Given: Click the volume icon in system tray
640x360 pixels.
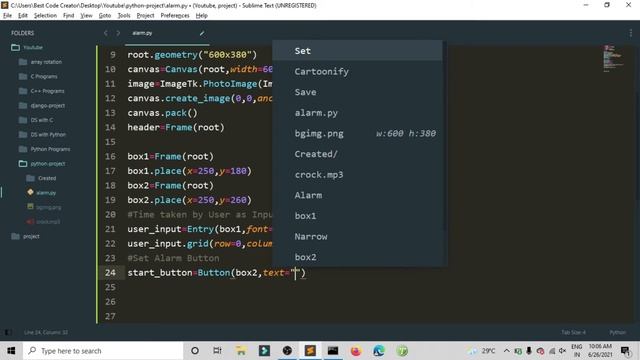Looking at the screenshot, I should coord(562,351).
